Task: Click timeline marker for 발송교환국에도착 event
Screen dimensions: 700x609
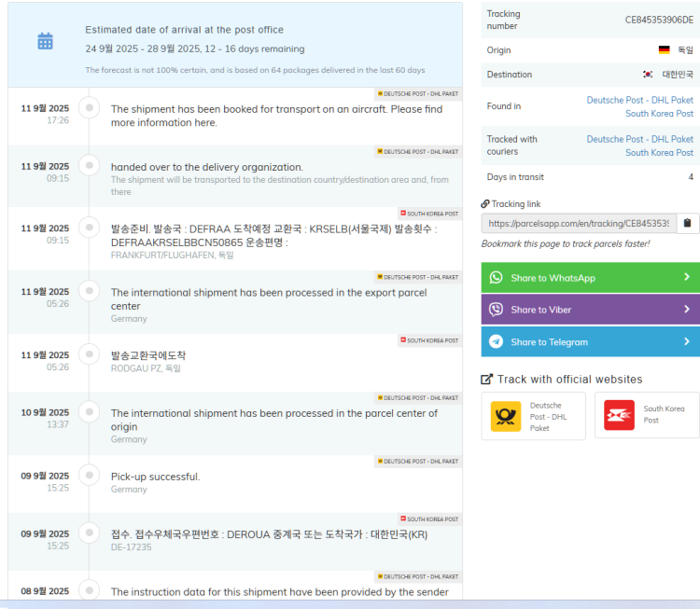Action: pyautogui.click(x=90, y=354)
